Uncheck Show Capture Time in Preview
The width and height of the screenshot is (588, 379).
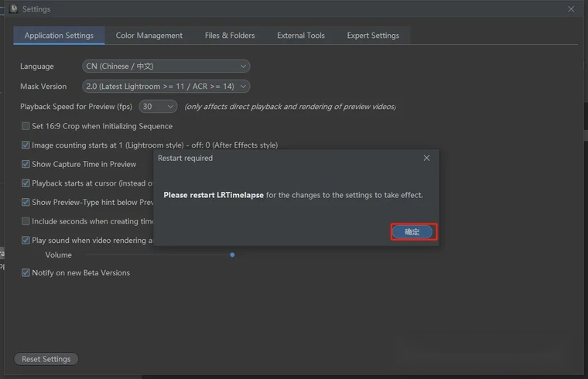pos(26,164)
